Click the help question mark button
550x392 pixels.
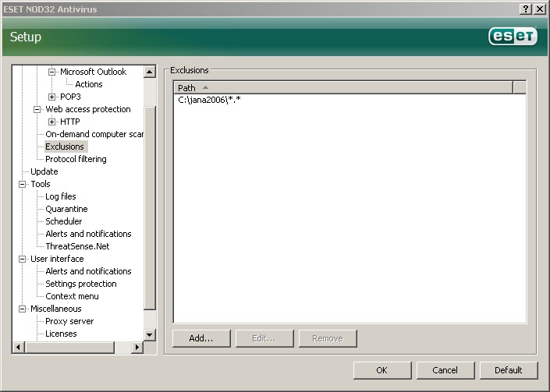[525, 8]
